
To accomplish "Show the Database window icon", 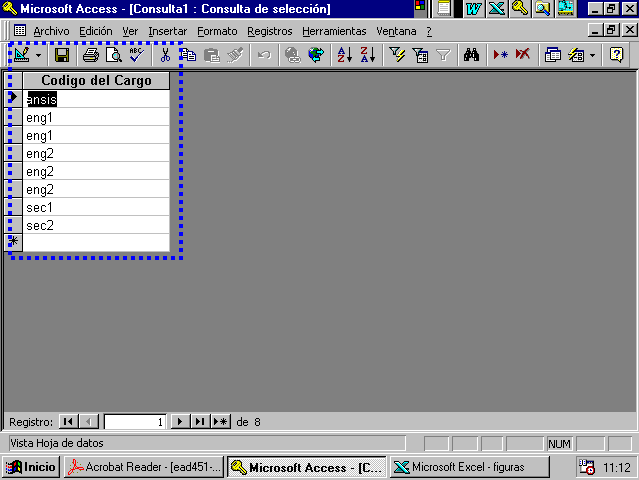I will (553, 55).
